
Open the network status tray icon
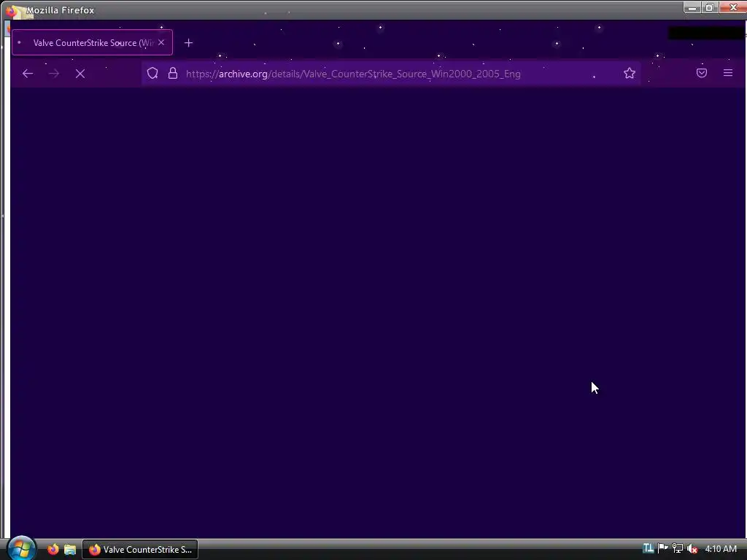(678, 548)
